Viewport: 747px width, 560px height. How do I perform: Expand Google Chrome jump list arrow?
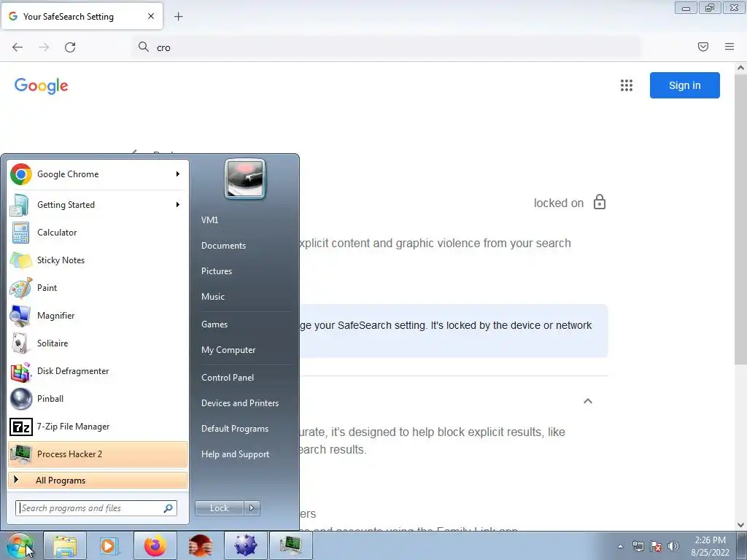pos(178,174)
